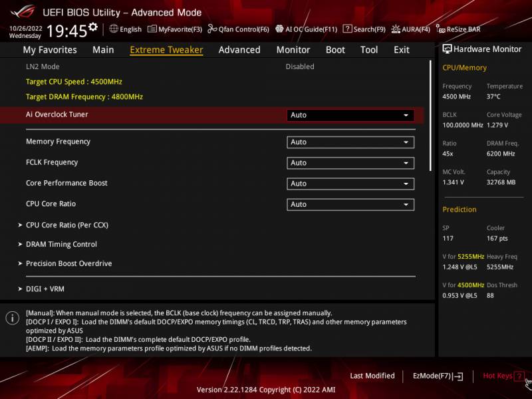Click the Hot Keys question mark icon
The image size is (532, 399).
519,376
